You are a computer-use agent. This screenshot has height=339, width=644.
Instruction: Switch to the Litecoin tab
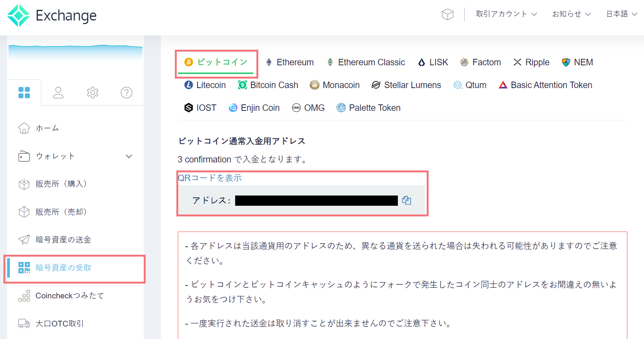[x=205, y=85]
